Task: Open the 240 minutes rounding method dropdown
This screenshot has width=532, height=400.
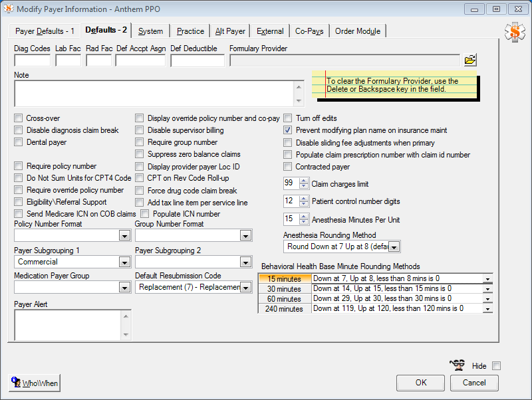Action: click(x=487, y=308)
